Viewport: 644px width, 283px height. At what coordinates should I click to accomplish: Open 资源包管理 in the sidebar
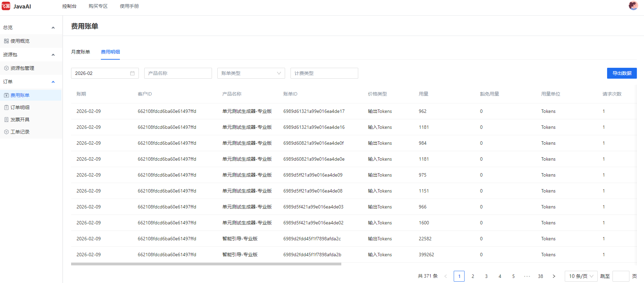(x=22, y=68)
